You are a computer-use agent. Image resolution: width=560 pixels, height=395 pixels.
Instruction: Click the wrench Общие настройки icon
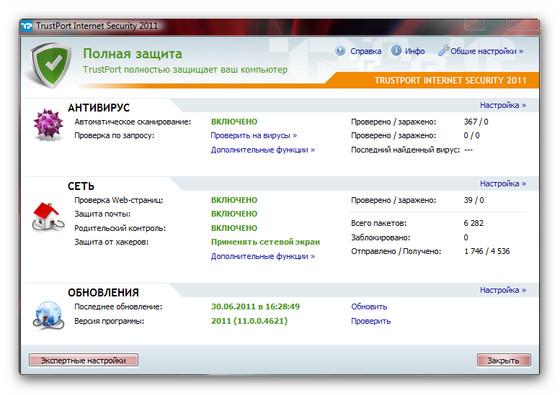tap(443, 51)
